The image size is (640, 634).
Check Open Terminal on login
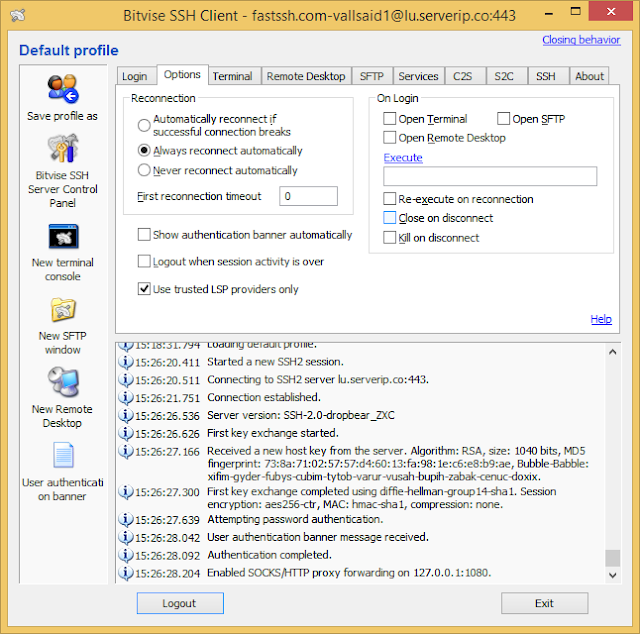[x=389, y=119]
